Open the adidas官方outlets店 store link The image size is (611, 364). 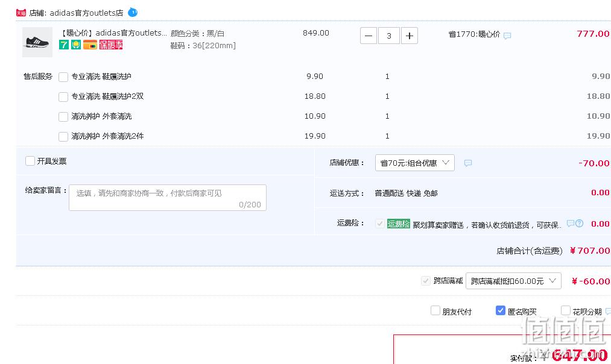pyautogui.click(x=86, y=13)
